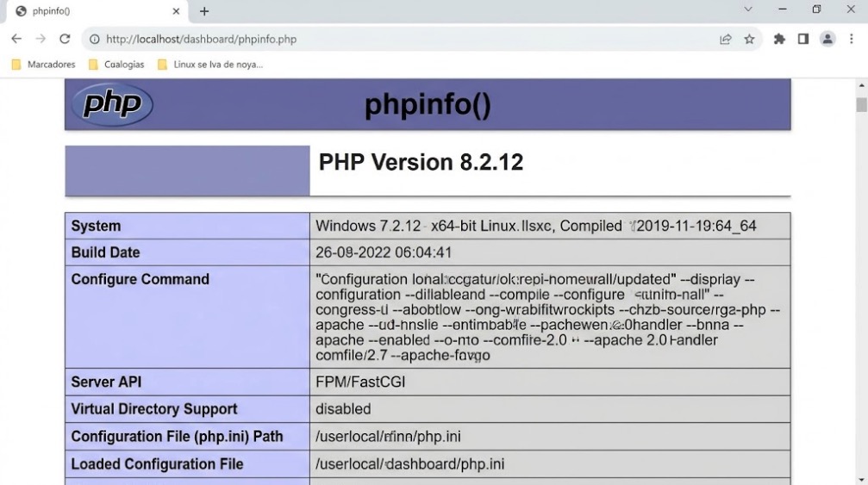This screenshot has height=485, width=868.
Task: Click Virtual Directory Support label
Action: pos(154,409)
